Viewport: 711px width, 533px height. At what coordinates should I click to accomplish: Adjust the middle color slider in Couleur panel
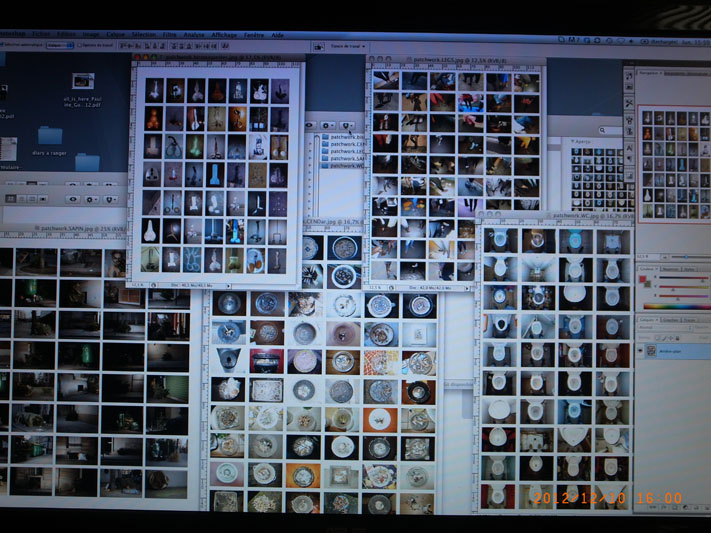pyautogui.click(x=684, y=287)
